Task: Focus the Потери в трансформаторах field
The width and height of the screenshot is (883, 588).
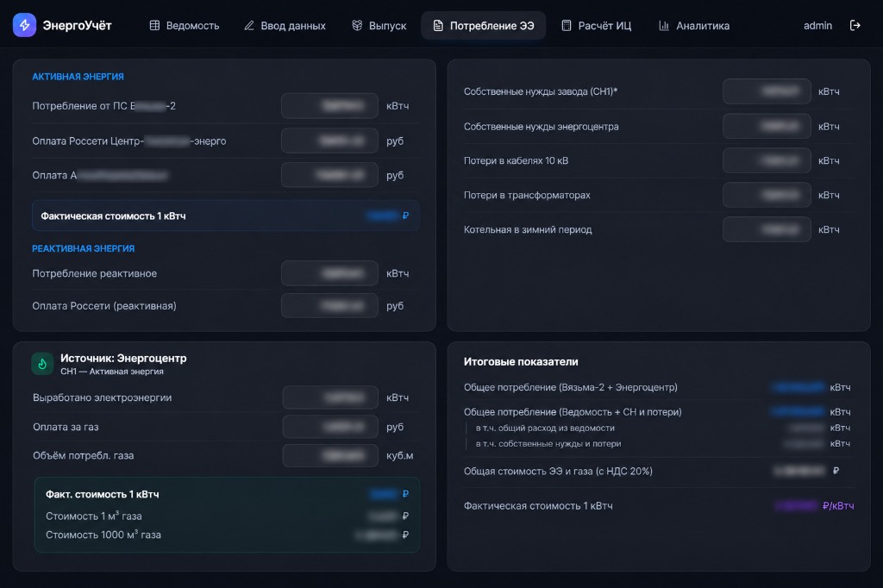Action: click(767, 195)
